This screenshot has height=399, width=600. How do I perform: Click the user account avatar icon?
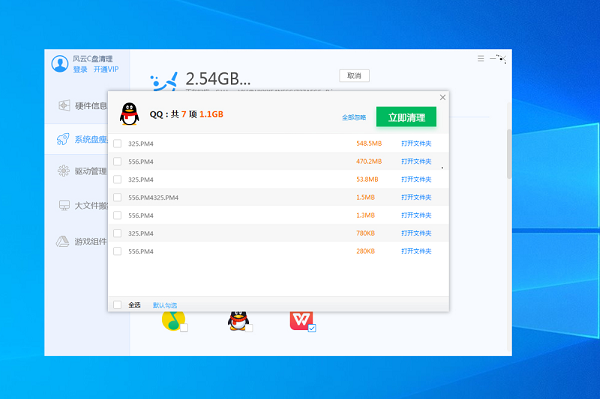[x=60, y=64]
